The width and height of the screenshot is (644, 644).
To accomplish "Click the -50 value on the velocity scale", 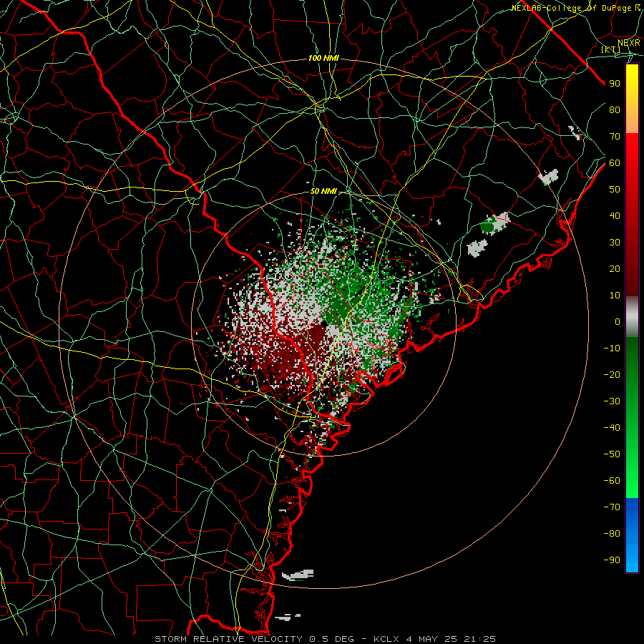I will [612, 454].
